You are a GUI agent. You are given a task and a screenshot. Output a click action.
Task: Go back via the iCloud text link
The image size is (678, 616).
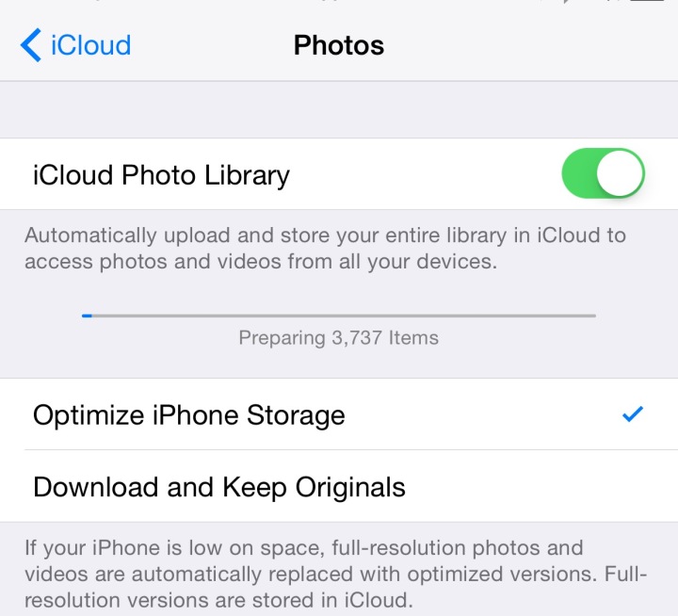pos(90,45)
